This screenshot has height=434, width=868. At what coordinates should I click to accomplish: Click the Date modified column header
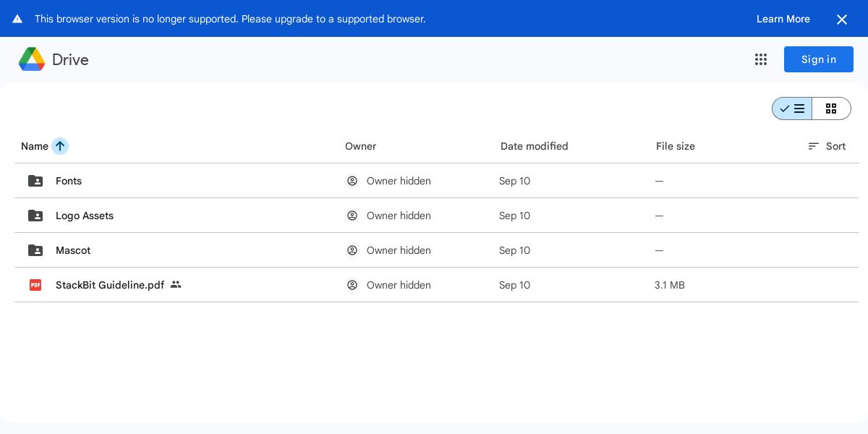[534, 146]
